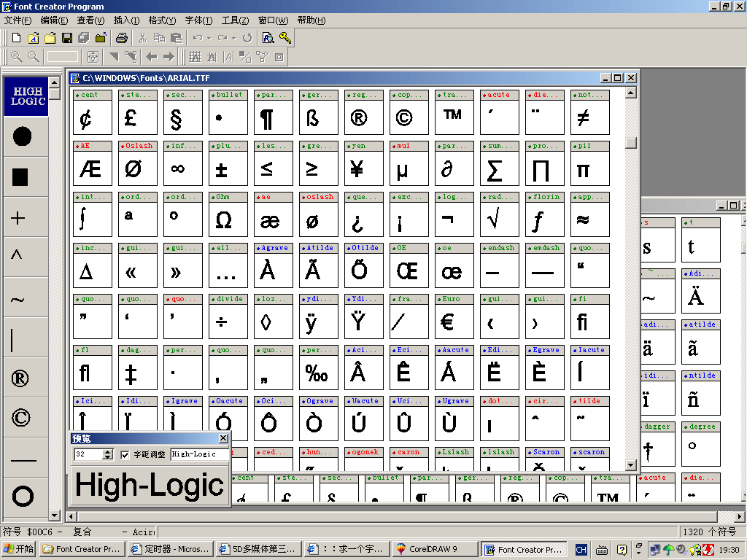Increase preview size with the up stepper
The width and height of the screenshot is (747, 560).
pos(108,452)
